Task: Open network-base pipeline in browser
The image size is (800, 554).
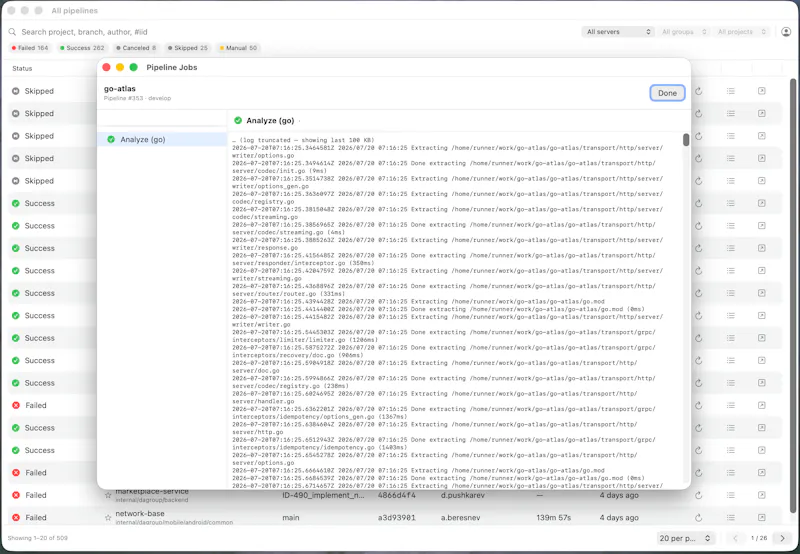Action: coord(762,517)
